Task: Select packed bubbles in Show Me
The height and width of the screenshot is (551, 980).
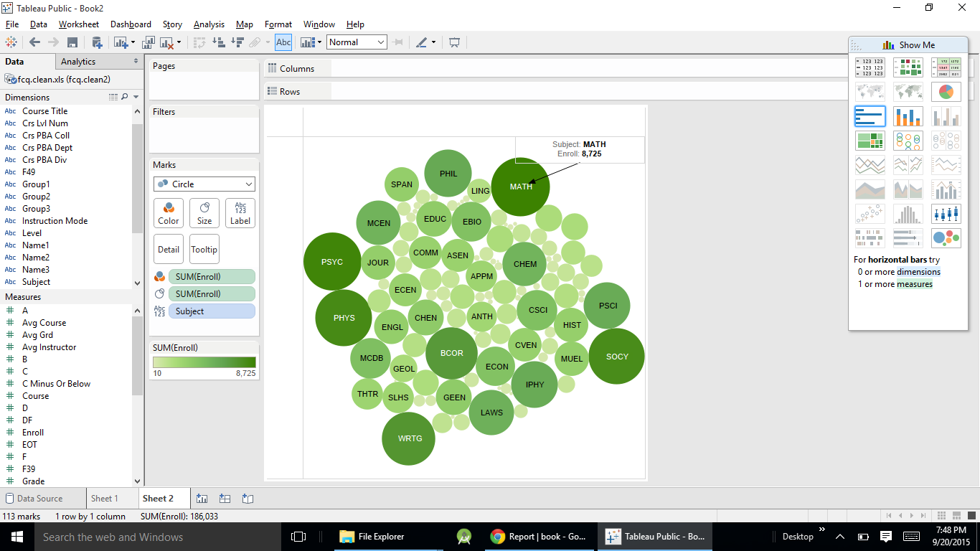Action: (946, 238)
